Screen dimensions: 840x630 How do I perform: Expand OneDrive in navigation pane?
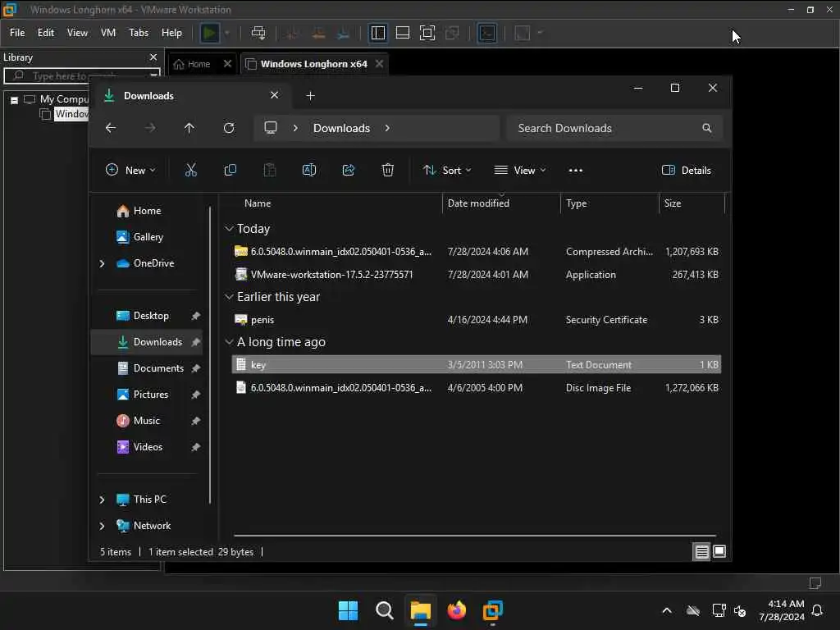coord(102,263)
